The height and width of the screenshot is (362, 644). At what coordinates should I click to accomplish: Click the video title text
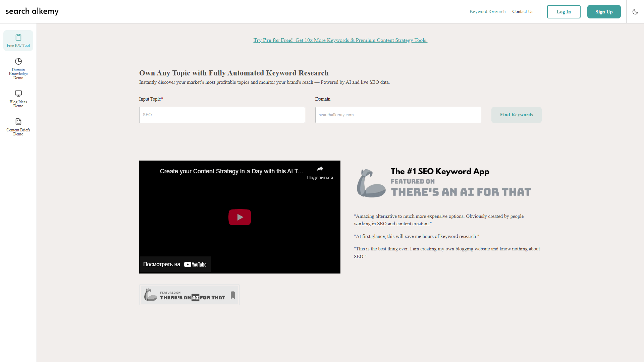(231, 171)
